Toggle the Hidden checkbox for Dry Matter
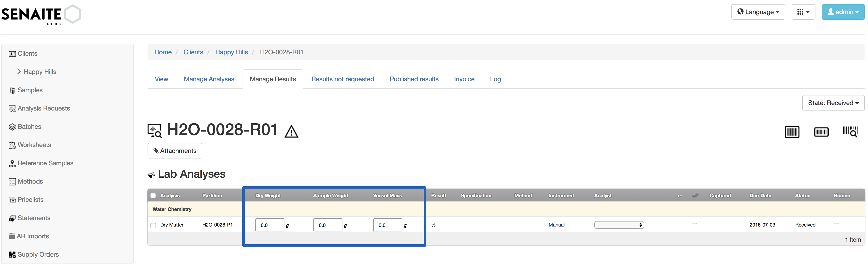868x269 pixels. 836,226
